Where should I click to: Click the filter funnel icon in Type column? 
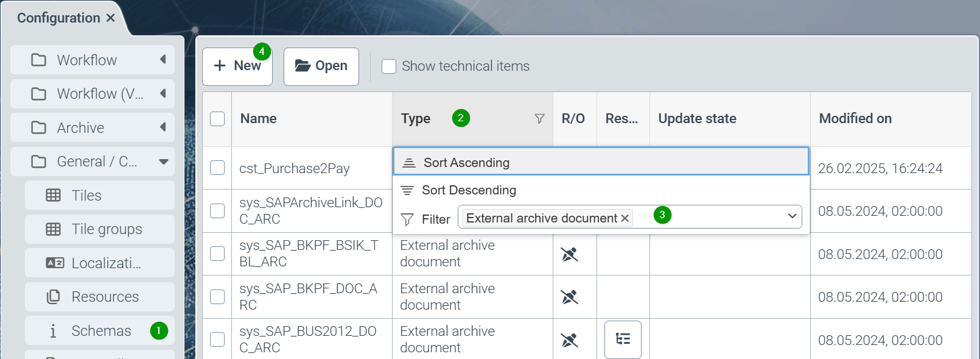539,119
